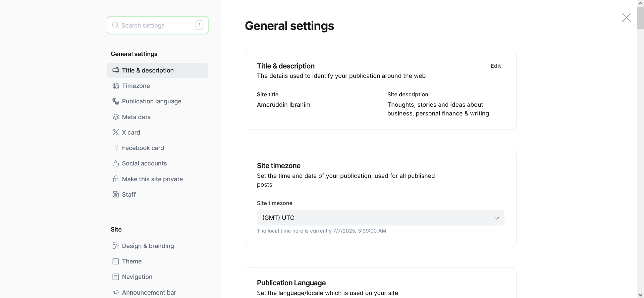Click the Social accounts icon
This screenshot has width=644, height=298.
[x=116, y=163]
